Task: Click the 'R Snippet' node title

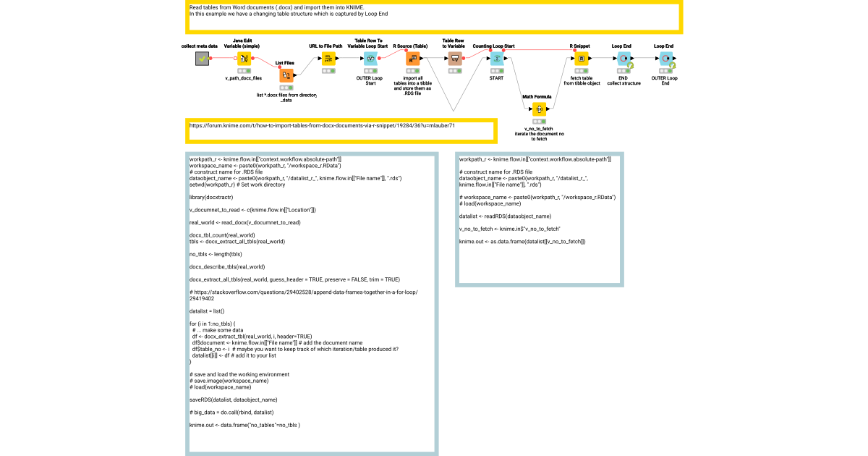Action: (580, 46)
